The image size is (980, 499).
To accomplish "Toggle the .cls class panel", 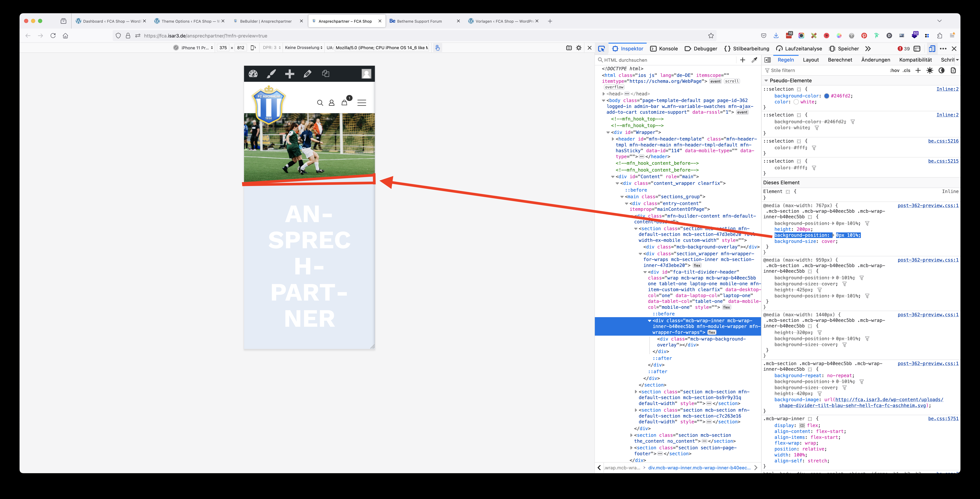I will (907, 70).
